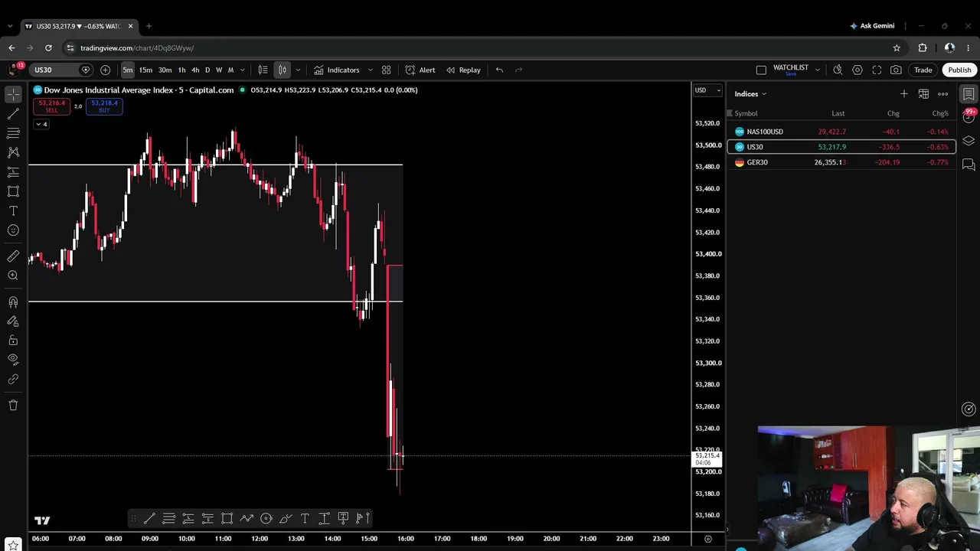The width and height of the screenshot is (980, 551).
Task: Select the trend line drawing tool
Action: click(13, 114)
